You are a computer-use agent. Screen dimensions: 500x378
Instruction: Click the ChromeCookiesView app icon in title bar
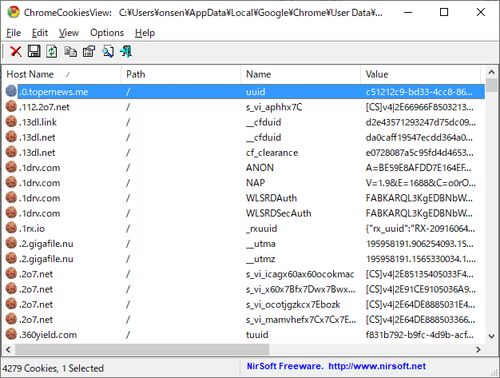(13, 12)
